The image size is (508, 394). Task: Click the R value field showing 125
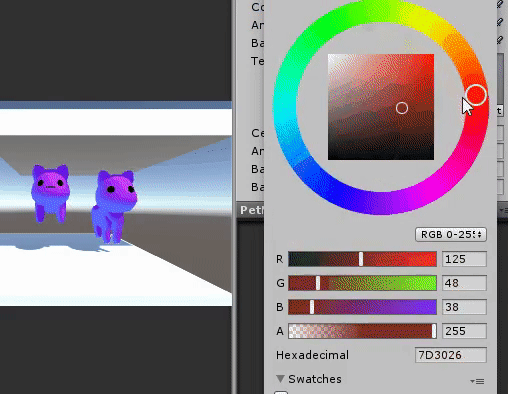pos(464,259)
